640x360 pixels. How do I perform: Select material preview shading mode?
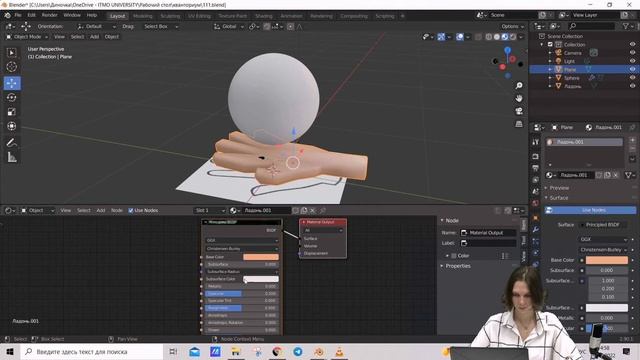[505, 37]
